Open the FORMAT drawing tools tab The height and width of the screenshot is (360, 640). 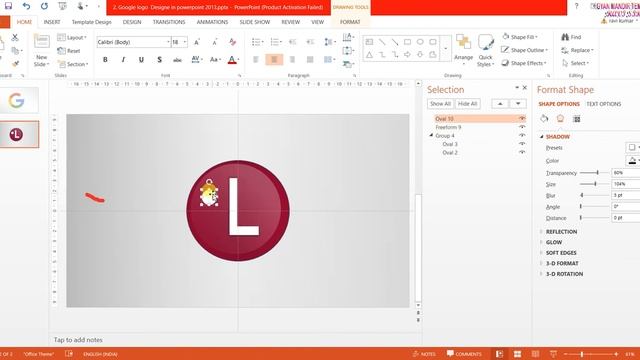click(350, 22)
